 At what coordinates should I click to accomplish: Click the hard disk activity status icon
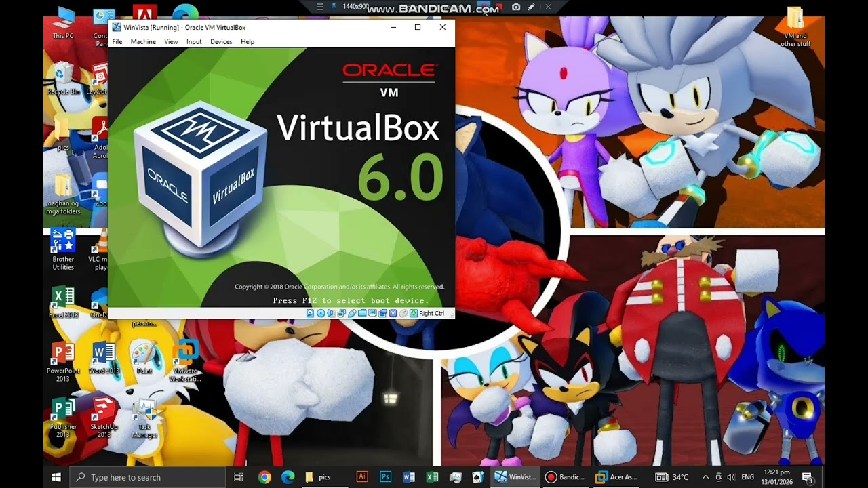311,313
